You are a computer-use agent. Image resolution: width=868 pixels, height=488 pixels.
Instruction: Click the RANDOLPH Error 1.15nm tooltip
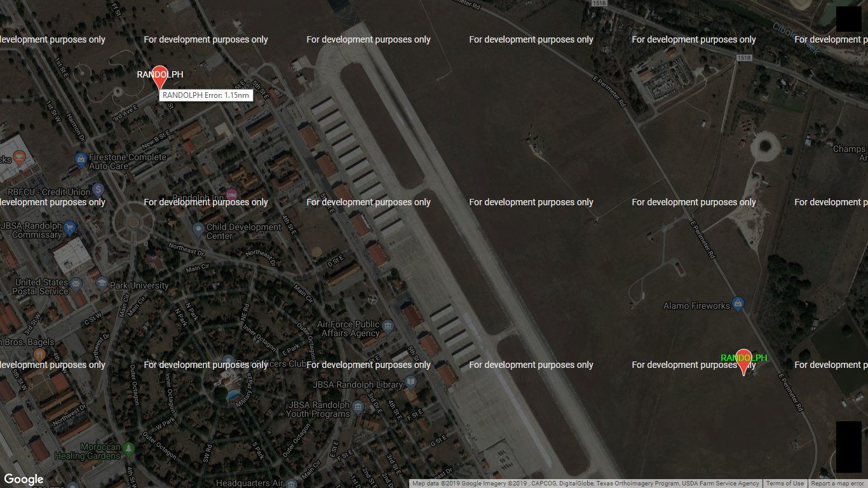tap(206, 95)
